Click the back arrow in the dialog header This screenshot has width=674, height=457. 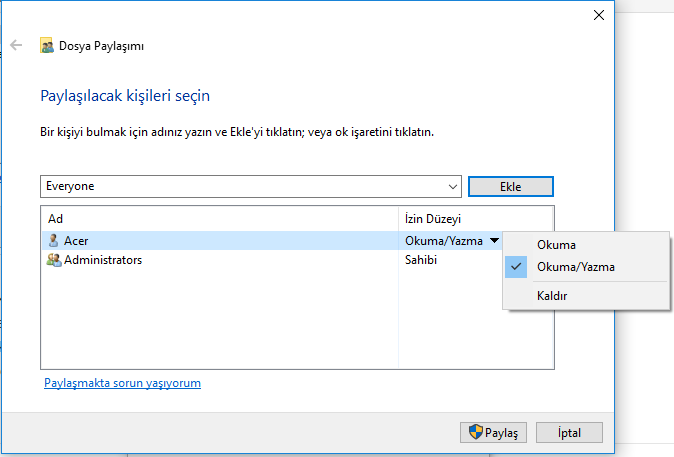16,45
